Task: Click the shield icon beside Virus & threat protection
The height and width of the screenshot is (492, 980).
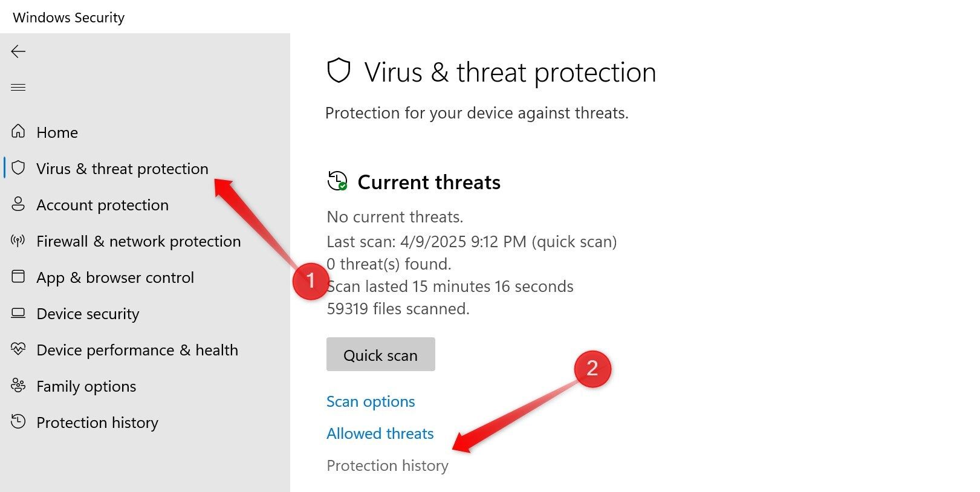Action: click(x=18, y=167)
